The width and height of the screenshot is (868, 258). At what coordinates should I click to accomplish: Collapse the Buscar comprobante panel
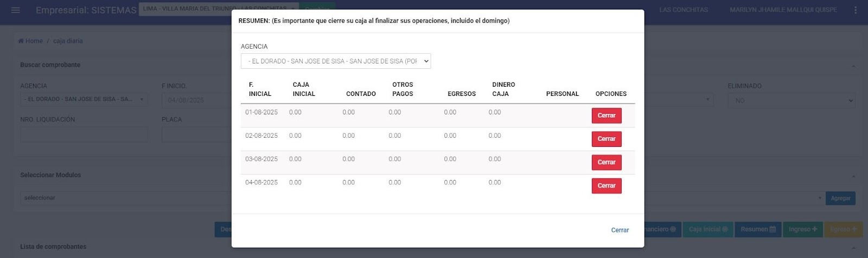[853, 66]
